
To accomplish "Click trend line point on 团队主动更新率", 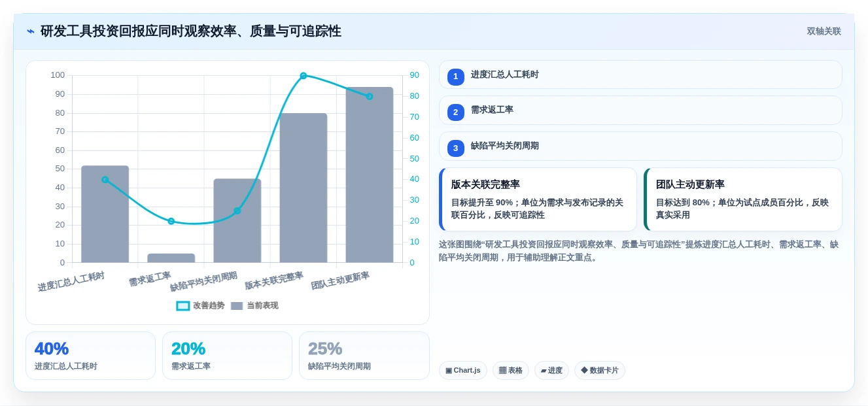I will click(370, 97).
